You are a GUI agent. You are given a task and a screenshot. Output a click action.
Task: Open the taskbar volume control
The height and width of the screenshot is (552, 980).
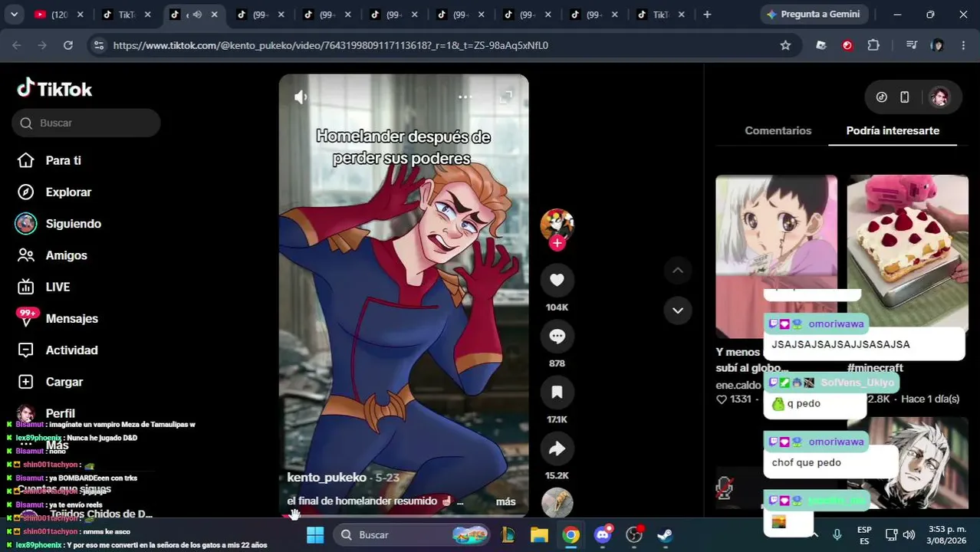pos(909,535)
